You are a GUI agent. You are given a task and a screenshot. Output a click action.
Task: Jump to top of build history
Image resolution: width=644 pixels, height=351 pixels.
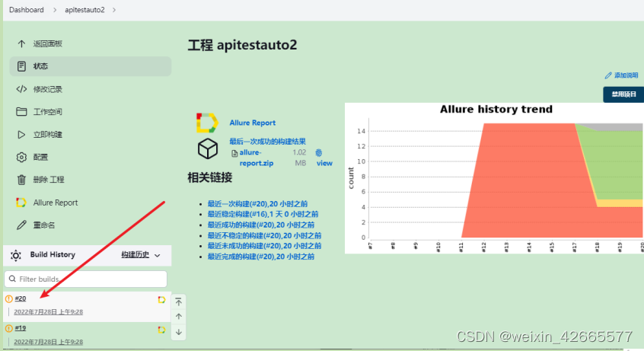point(179,302)
